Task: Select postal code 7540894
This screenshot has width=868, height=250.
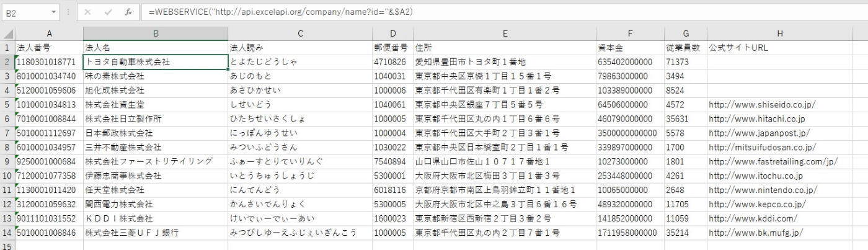Action: pyautogui.click(x=392, y=161)
